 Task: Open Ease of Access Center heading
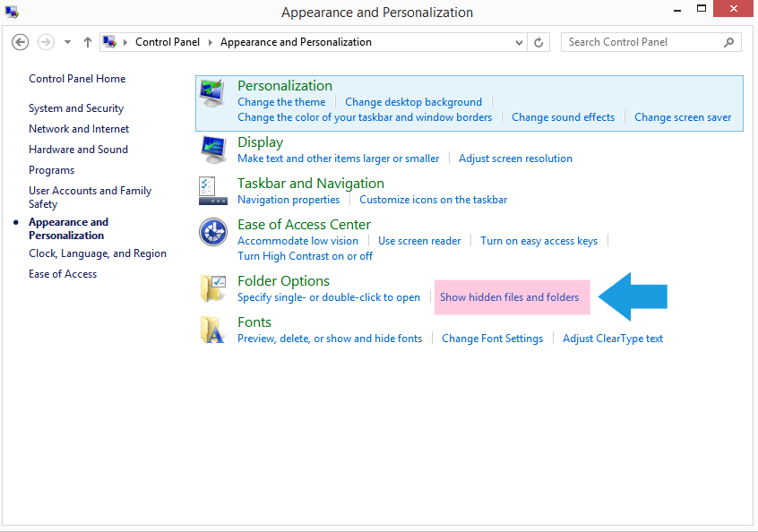(x=304, y=225)
